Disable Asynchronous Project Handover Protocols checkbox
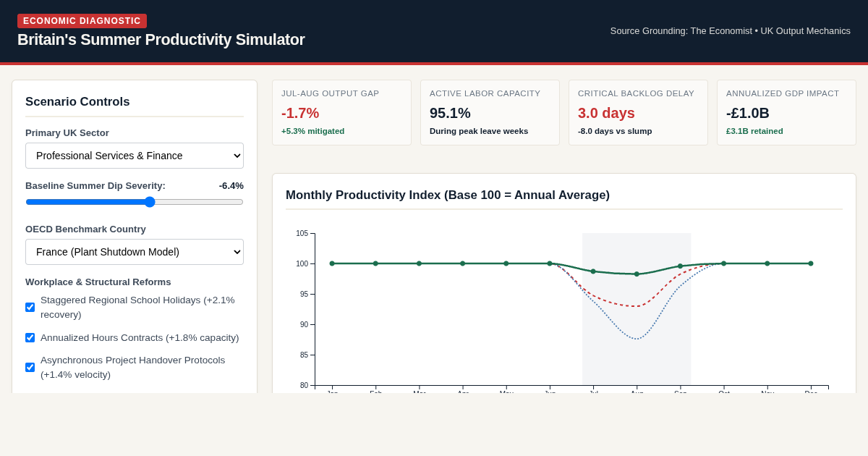 tap(30, 368)
